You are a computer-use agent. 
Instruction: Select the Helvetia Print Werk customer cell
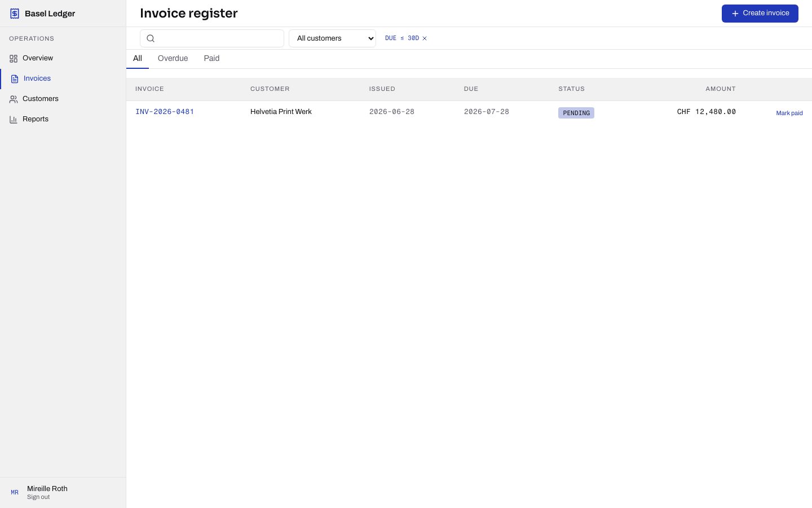(281, 112)
